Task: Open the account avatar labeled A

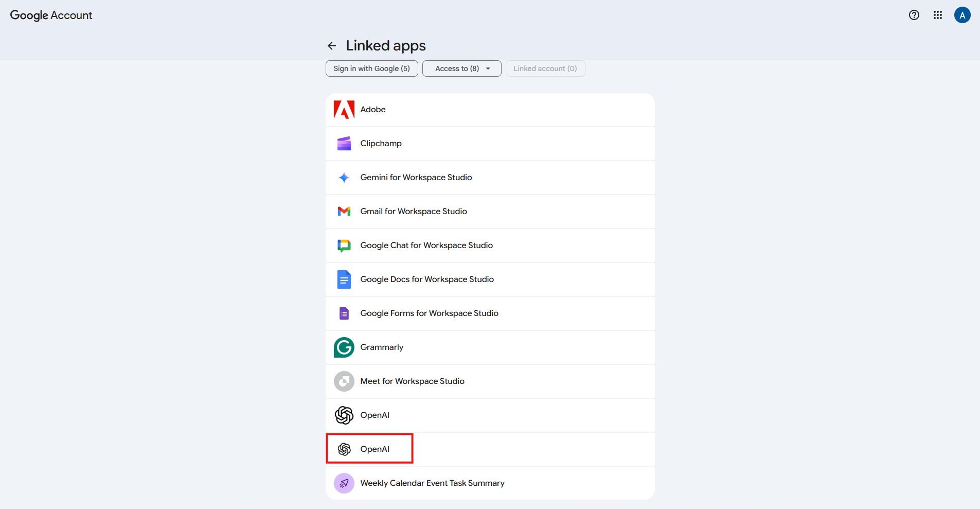Action: click(963, 15)
